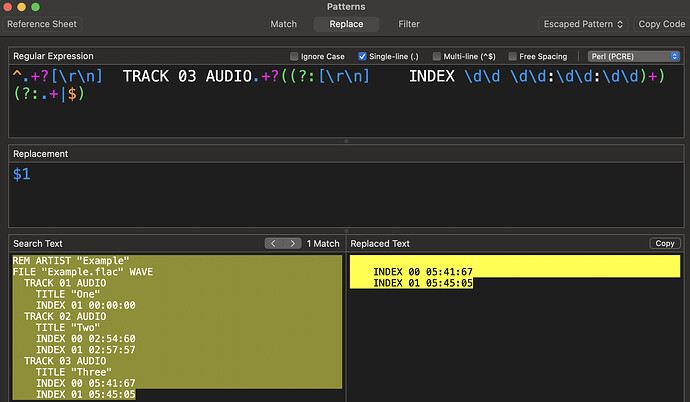Minimize the window with the yellow button

pos(22,7)
